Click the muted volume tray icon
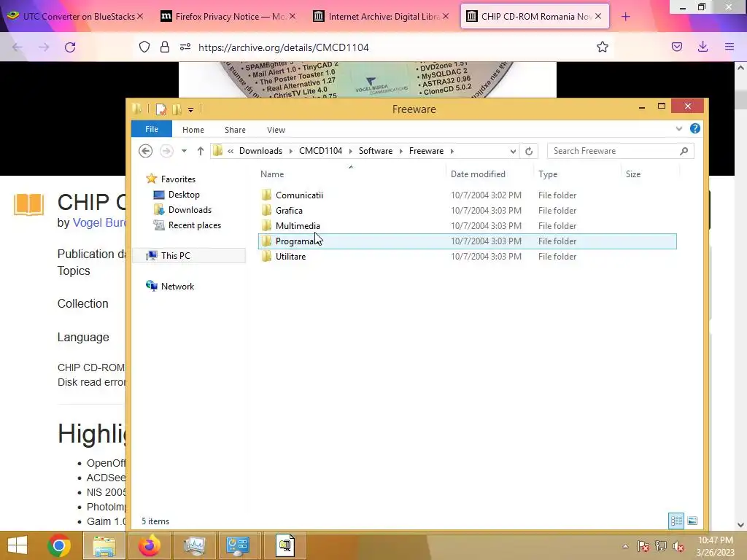This screenshot has height=560, width=747. click(x=678, y=545)
